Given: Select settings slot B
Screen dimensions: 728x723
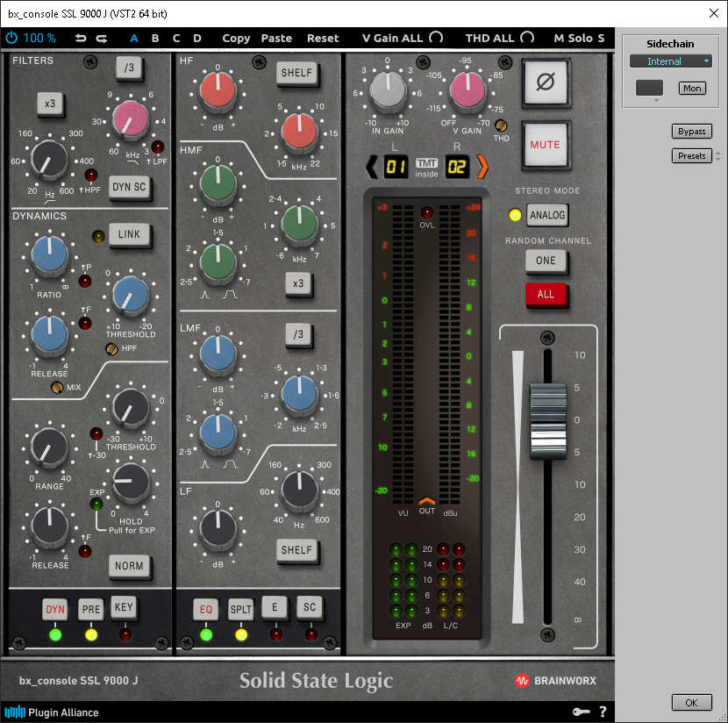Looking at the screenshot, I should click(x=155, y=38).
